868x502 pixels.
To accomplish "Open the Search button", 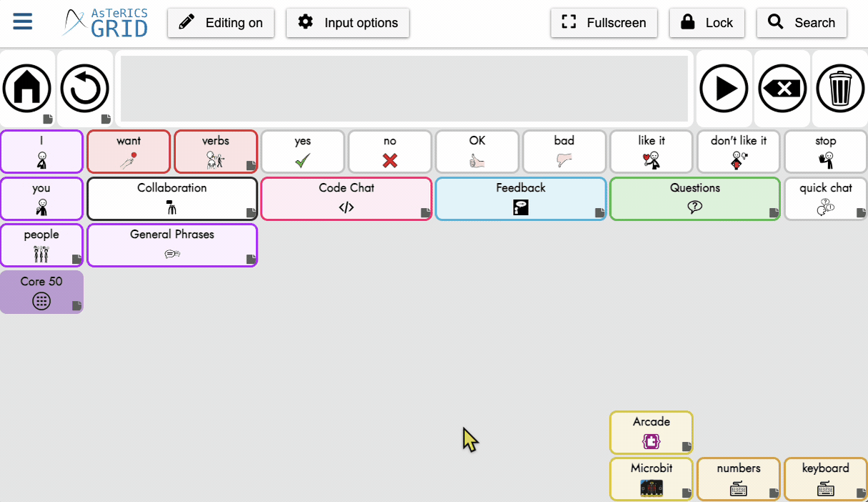I will click(802, 23).
